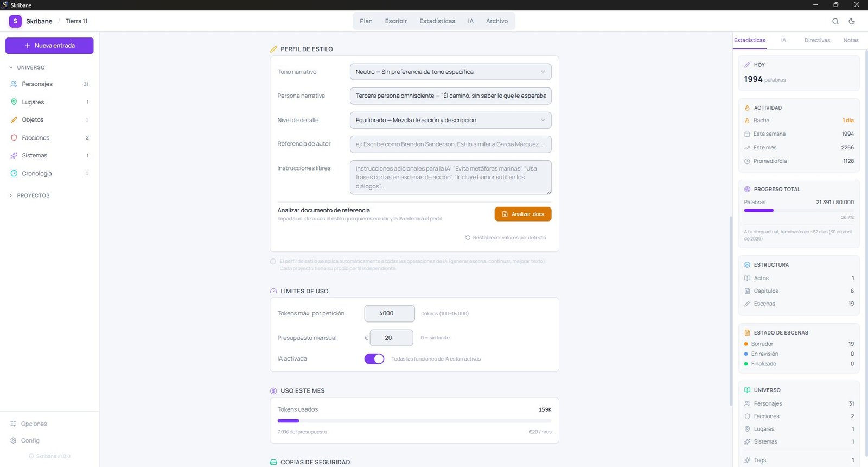Open the Nivel de detalle dropdown
868x467 pixels.
(x=450, y=120)
